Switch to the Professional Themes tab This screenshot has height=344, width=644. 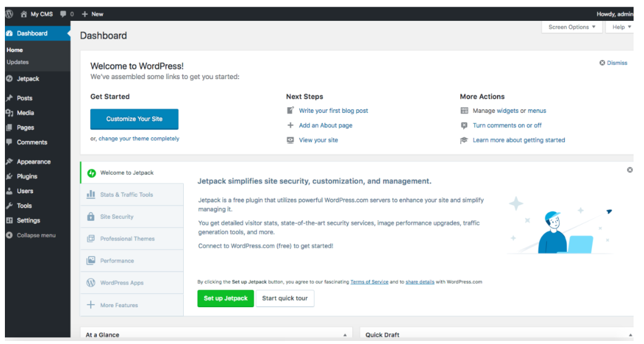click(132, 239)
